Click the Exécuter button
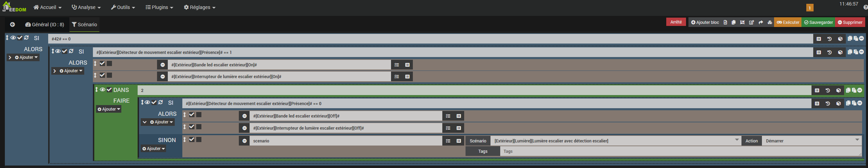The image size is (868, 168). point(788,22)
